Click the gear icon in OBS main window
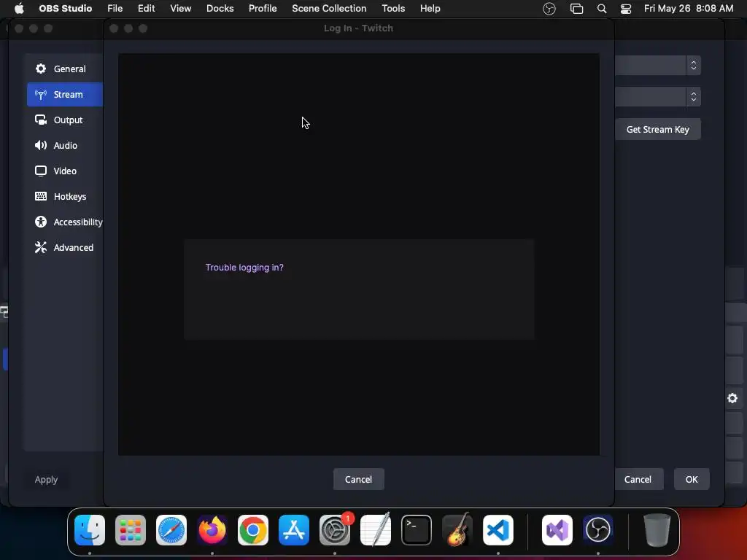 [x=732, y=398]
